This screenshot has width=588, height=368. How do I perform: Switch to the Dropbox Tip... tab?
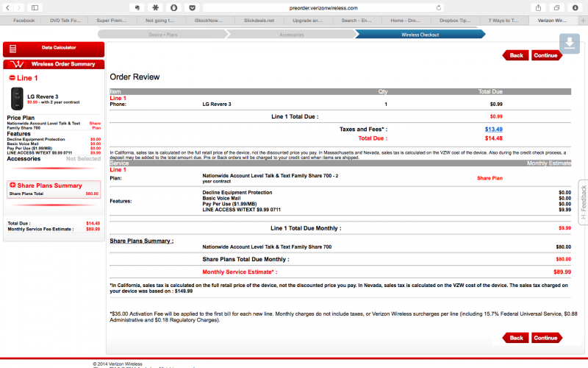(455, 21)
